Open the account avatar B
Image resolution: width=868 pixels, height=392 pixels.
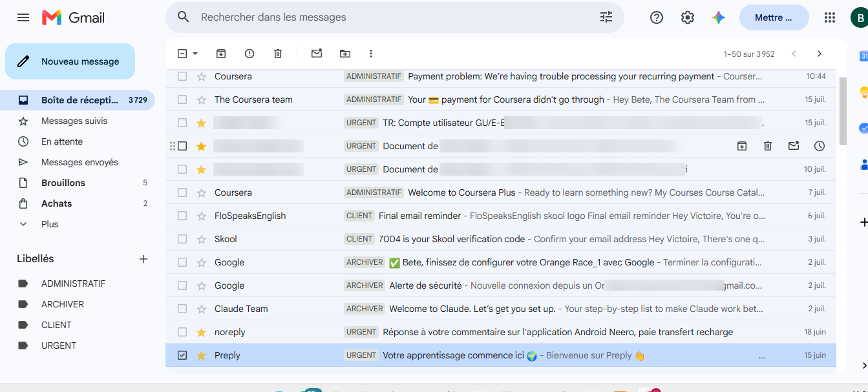[x=860, y=17]
